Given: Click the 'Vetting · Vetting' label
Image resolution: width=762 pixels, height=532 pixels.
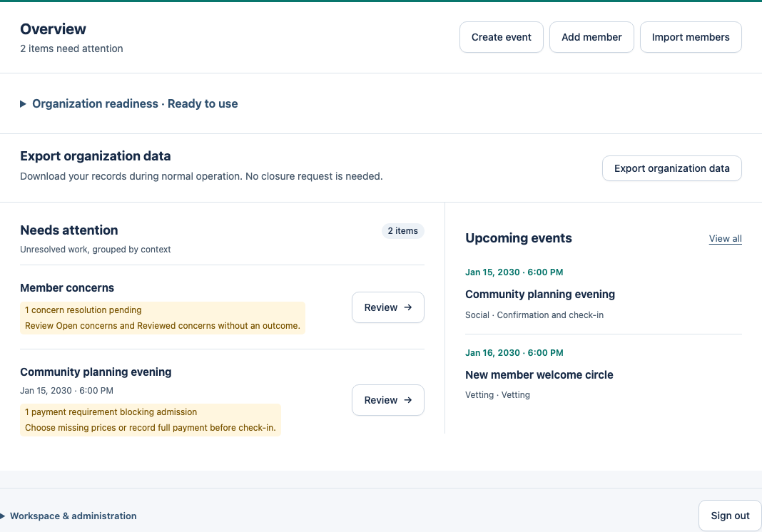Looking at the screenshot, I should pyautogui.click(x=497, y=395).
